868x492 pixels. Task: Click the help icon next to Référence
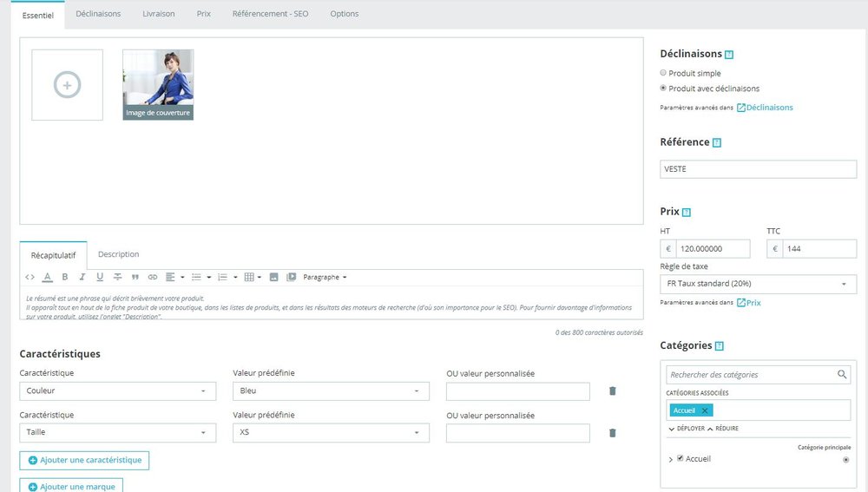coord(717,143)
